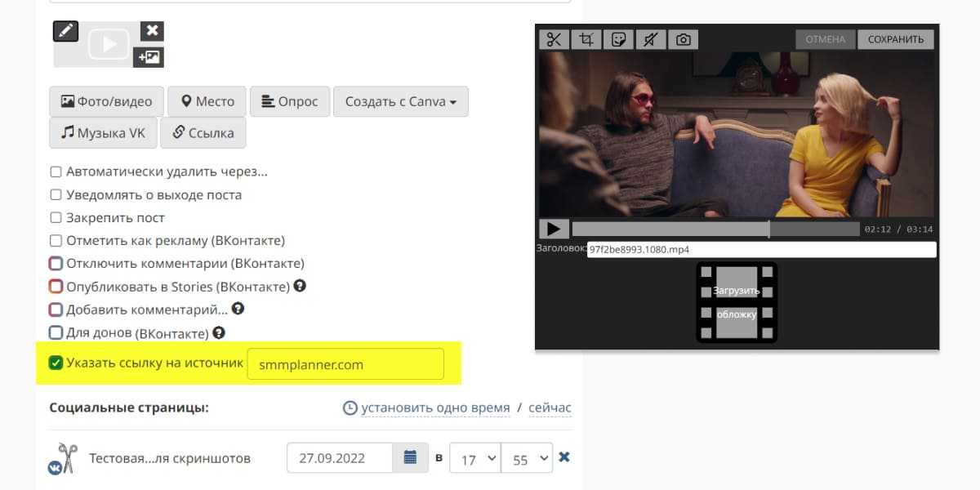Screen dimensions: 980x490
Task: Enable Автоматически удалить через checkbox
Action: (56, 172)
